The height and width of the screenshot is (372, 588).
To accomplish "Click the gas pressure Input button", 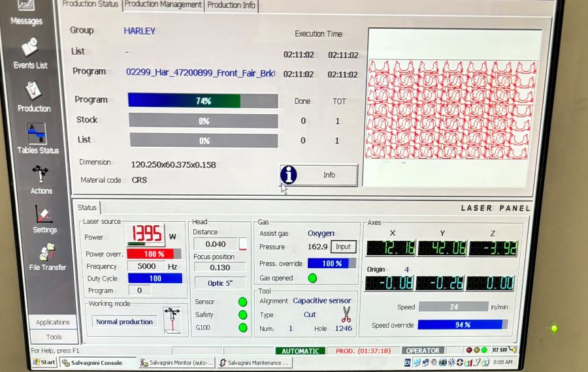I will point(343,247).
